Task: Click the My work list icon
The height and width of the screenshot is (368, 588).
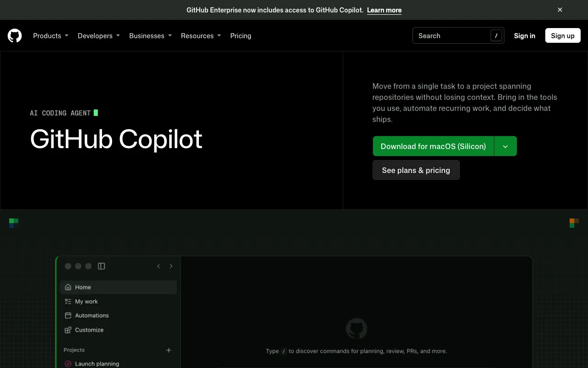Action: coord(68,301)
